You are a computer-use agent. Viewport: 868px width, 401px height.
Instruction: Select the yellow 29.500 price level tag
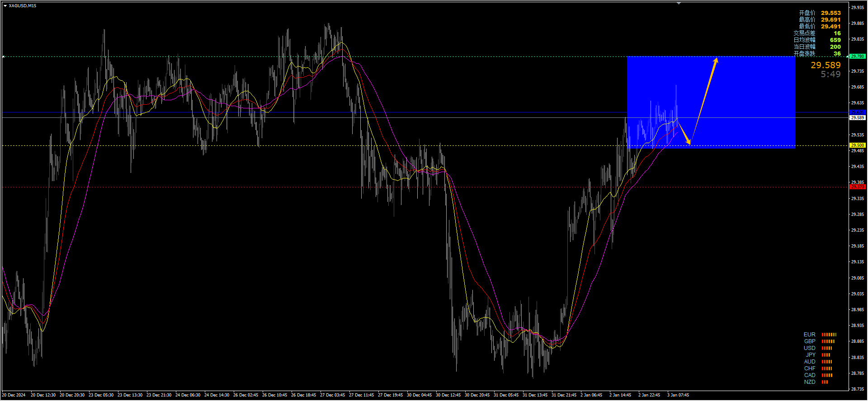858,145
